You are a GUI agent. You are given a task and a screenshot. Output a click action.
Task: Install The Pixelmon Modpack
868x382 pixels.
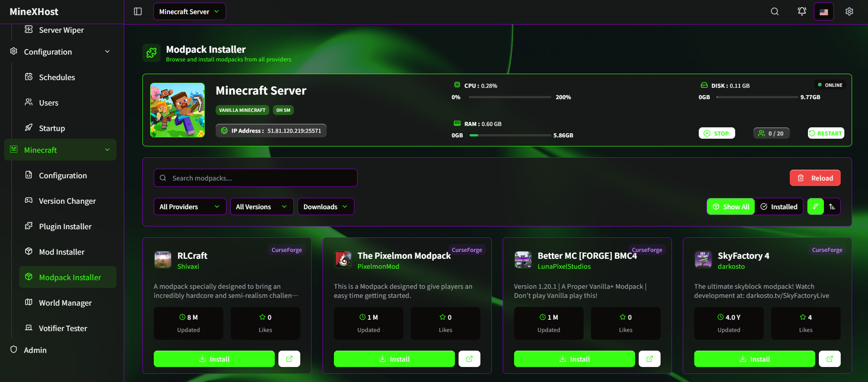tap(394, 359)
